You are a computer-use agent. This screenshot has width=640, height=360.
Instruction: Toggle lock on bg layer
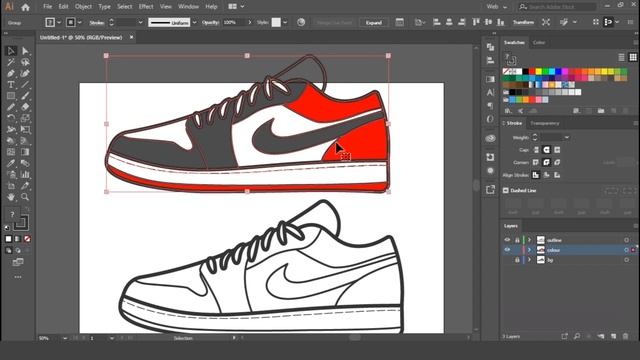517,260
